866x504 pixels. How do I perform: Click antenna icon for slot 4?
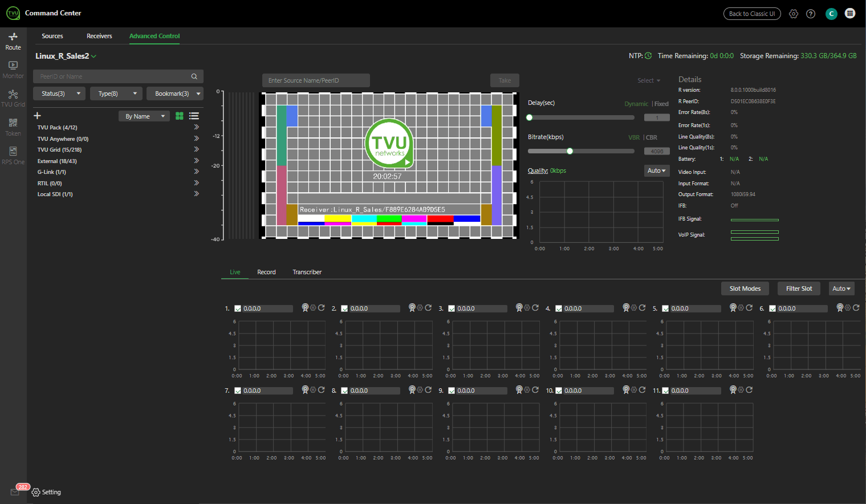point(626,308)
